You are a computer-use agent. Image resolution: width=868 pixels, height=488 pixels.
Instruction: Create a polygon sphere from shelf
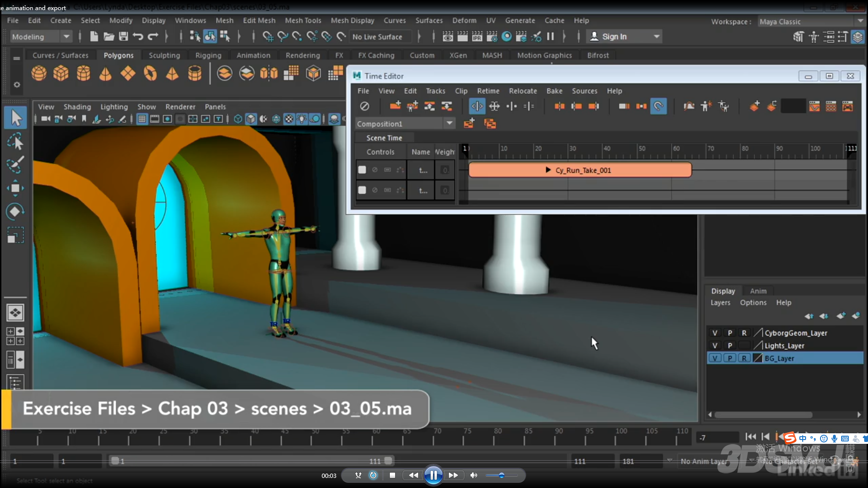(39, 73)
